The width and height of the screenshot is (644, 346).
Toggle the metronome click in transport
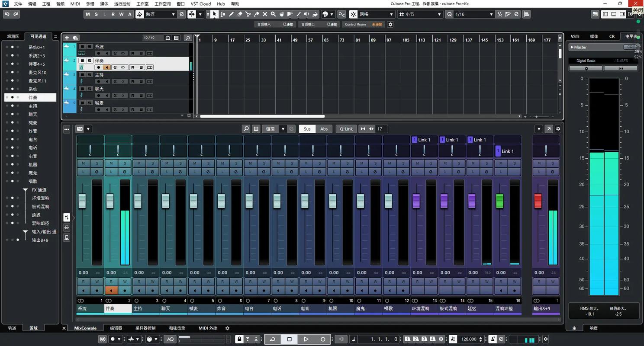[492, 339]
